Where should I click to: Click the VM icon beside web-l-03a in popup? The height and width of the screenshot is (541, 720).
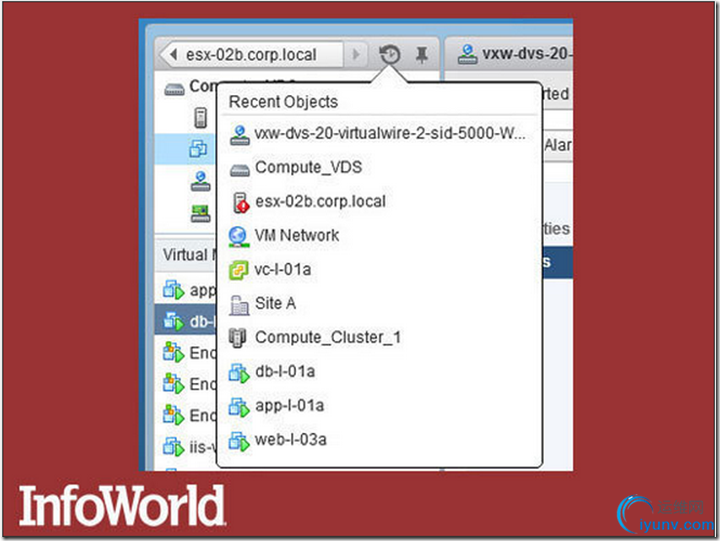point(239,441)
